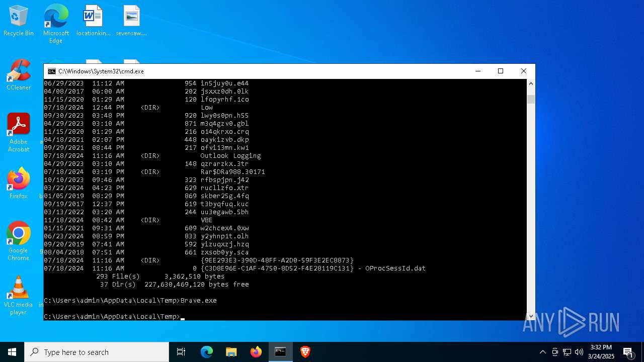Open the Recycle Bin desktop icon

click(x=19, y=21)
